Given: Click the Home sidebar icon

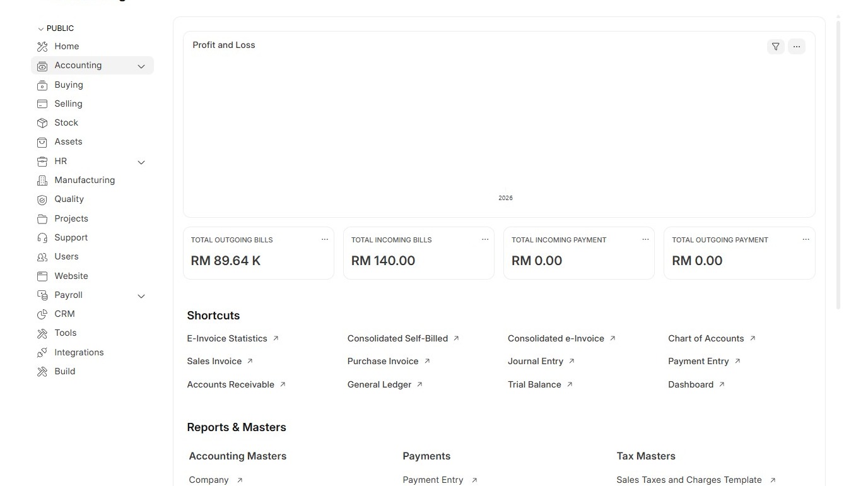Looking at the screenshot, I should pyautogui.click(x=42, y=47).
